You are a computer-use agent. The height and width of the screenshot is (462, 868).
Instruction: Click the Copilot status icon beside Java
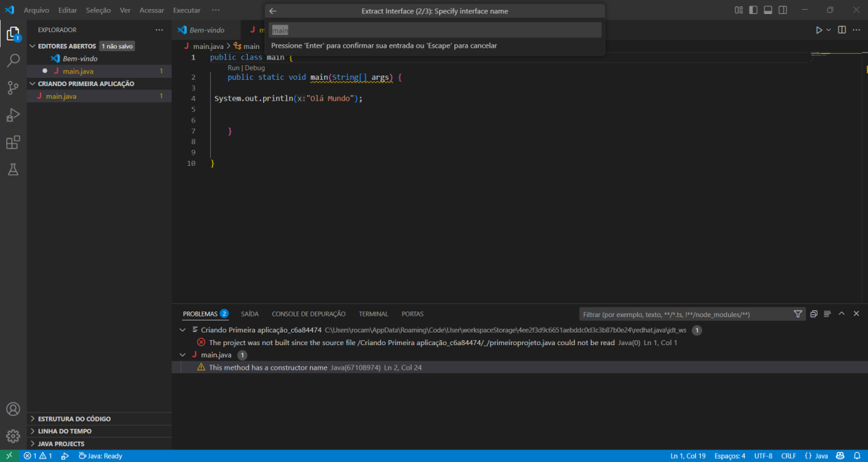coord(841,456)
